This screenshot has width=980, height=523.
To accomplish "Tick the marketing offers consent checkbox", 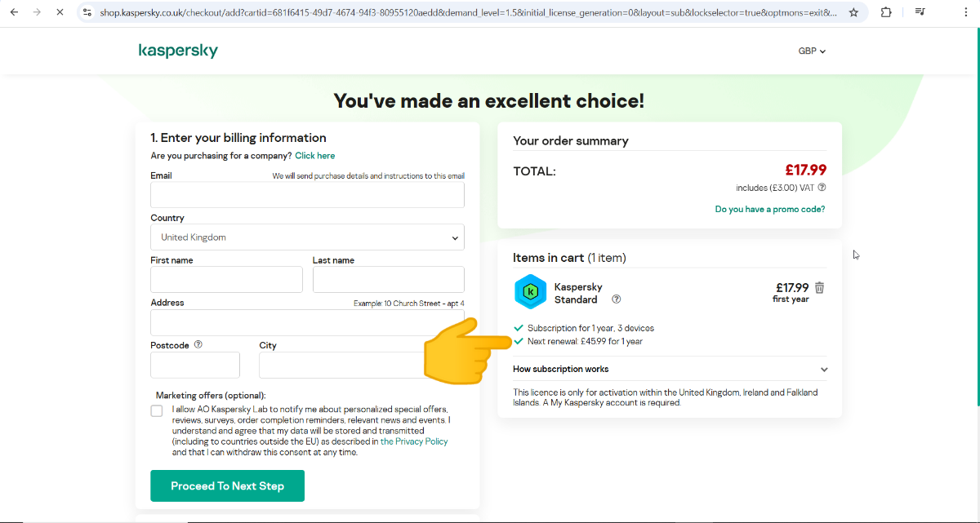I will [x=157, y=410].
